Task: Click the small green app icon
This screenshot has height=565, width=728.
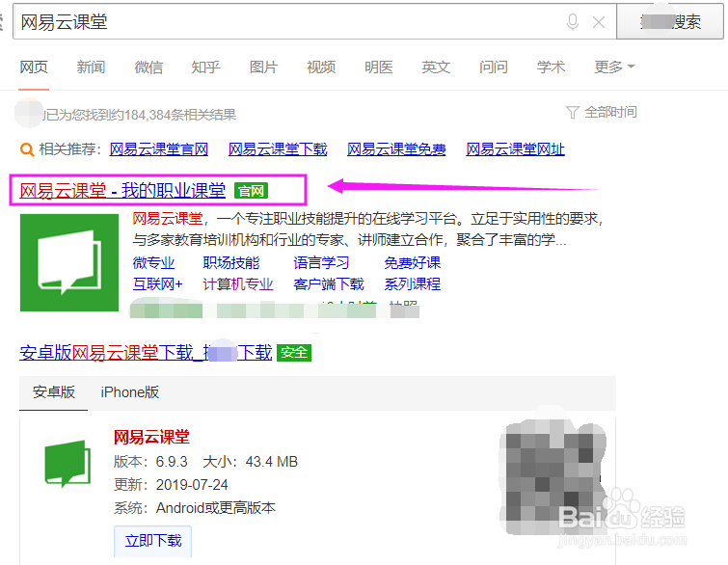Action: click(67, 464)
